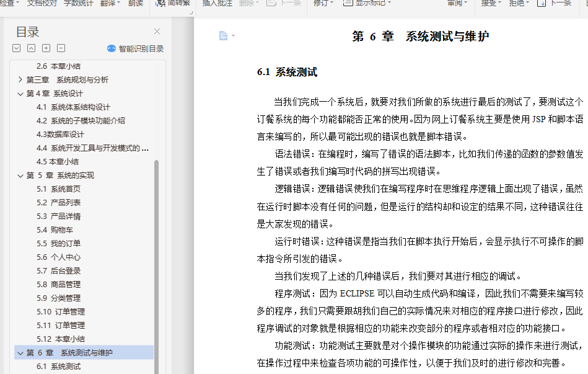Collapse the 第 5 章 系统的实现 chevron
This screenshot has width=588, height=374.
[20, 176]
